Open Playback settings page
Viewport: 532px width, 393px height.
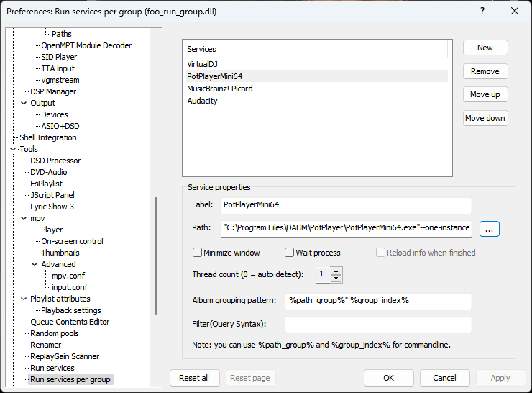tap(71, 310)
